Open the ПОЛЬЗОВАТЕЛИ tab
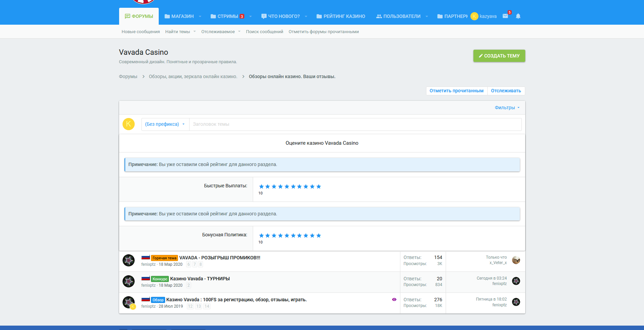644x330 pixels. (398, 16)
